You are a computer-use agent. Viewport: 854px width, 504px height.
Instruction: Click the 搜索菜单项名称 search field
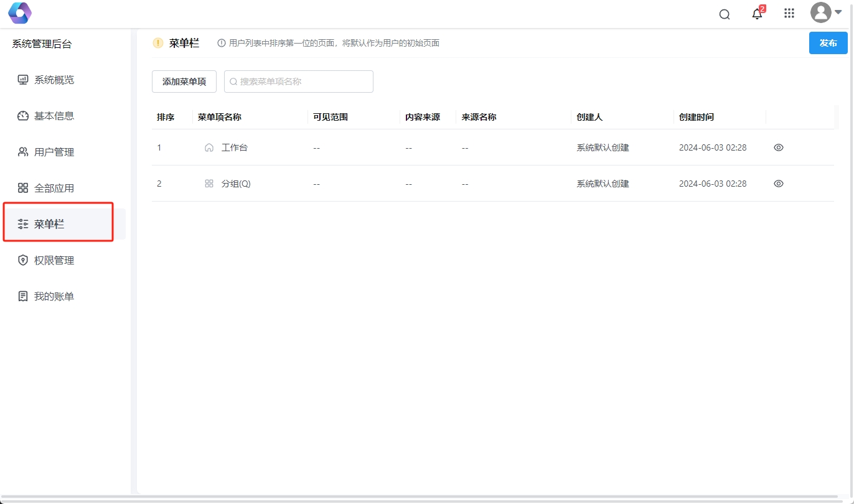298,81
